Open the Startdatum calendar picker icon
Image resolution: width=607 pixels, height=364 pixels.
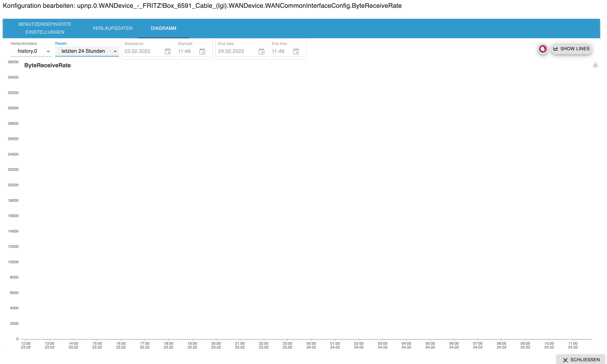point(168,51)
